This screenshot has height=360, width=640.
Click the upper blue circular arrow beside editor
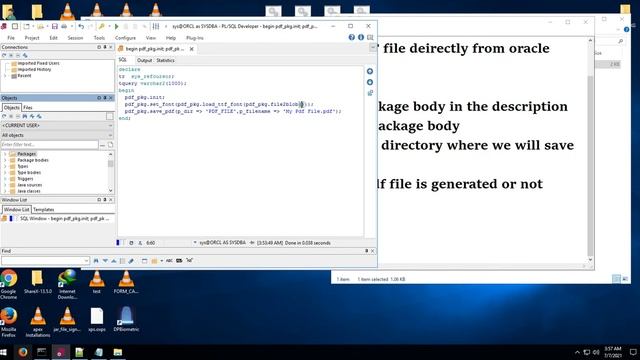click(370, 71)
